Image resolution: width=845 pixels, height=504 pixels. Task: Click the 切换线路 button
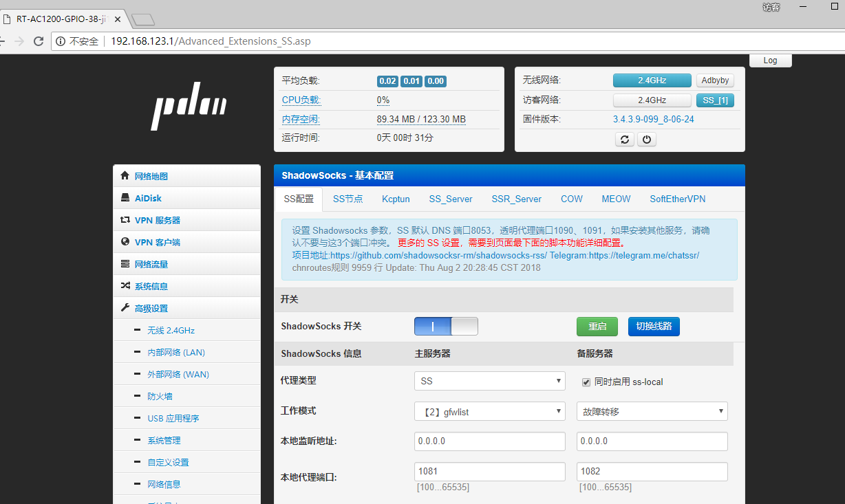[x=654, y=327]
